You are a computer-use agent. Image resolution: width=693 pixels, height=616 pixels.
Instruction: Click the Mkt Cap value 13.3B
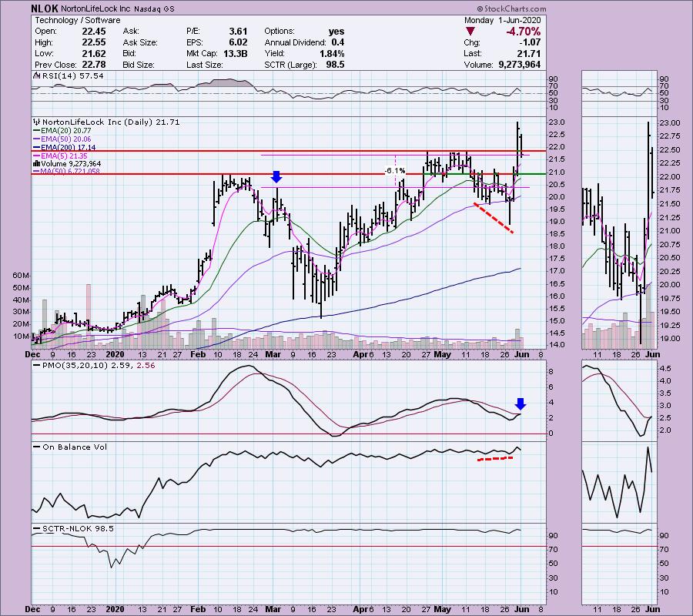[x=235, y=53]
